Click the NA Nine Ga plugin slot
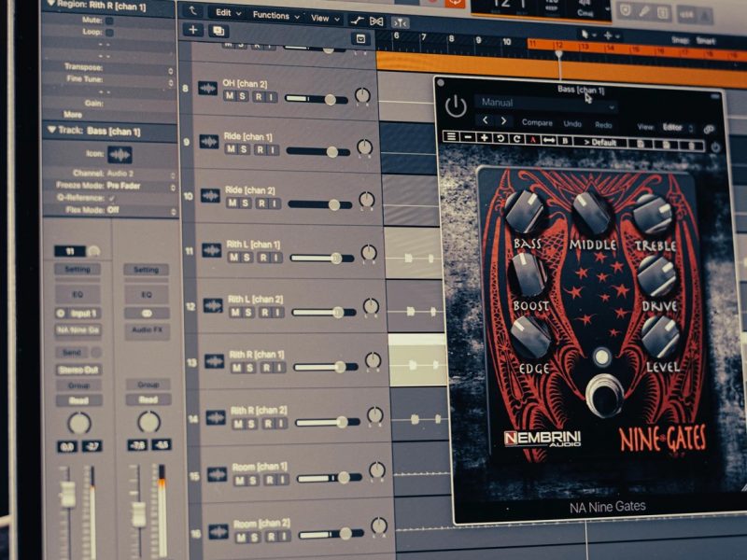747x560 pixels. pos(78,329)
